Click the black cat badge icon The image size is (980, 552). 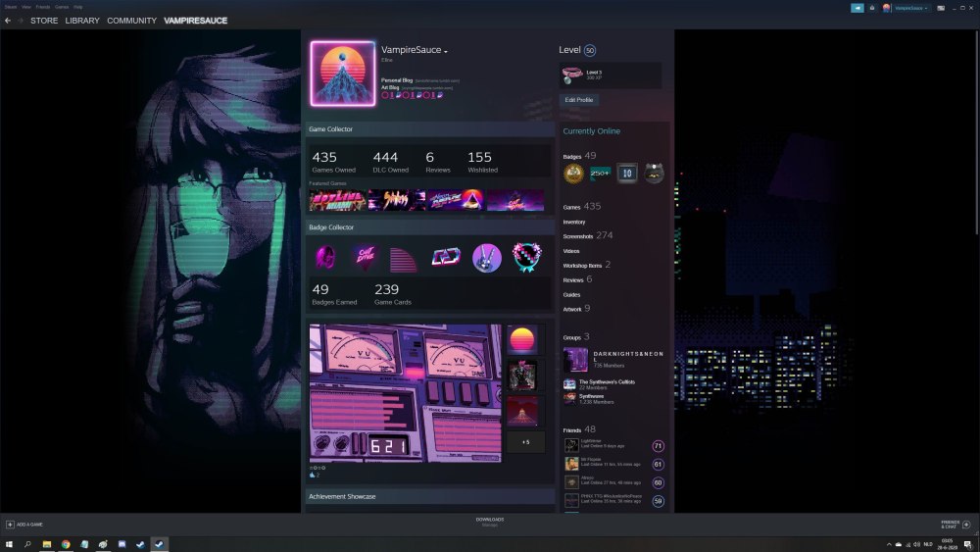click(x=654, y=174)
